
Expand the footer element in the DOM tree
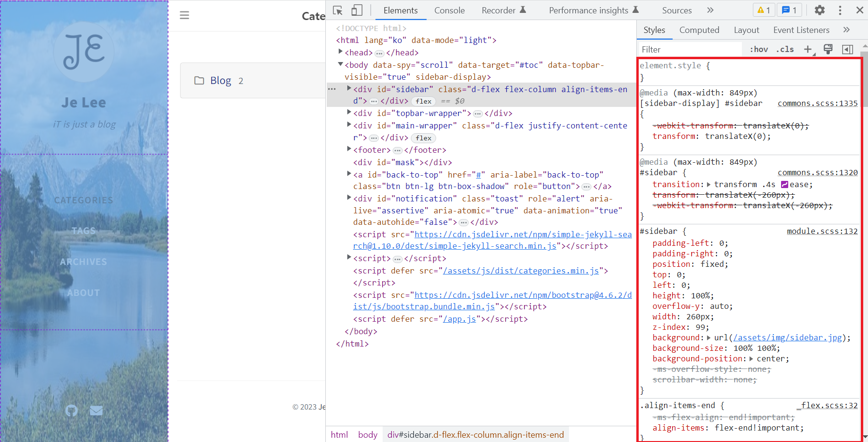[x=349, y=149]
